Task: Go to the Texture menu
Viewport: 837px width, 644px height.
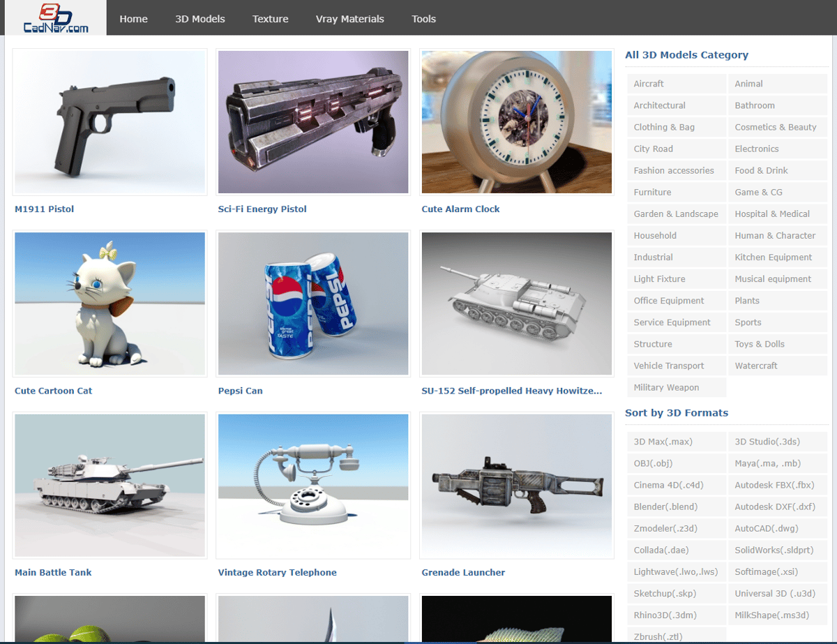Action: [271, 19]
